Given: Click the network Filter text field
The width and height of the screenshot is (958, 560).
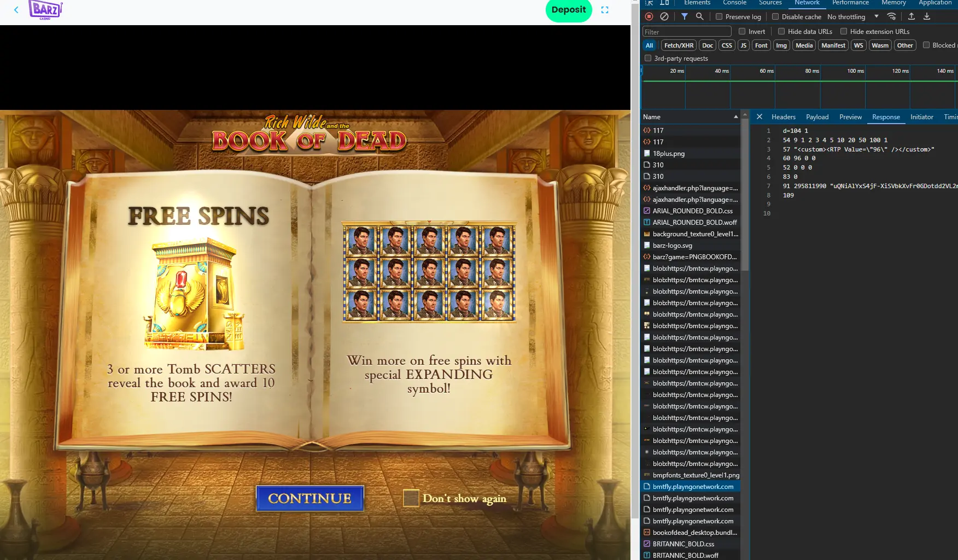Looking at the screenshot, I should [x=687, y=32].
